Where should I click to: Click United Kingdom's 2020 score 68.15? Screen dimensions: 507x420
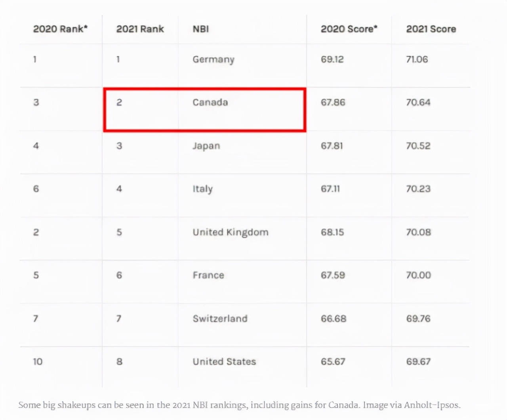pos(332,232)
